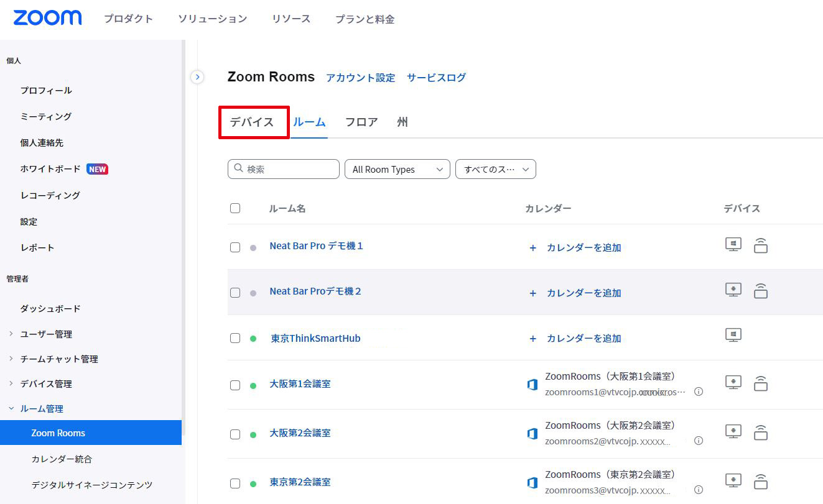
Task: Click info icon beside zoomrooms3 calendar email
Action: [x=699, y=490]
